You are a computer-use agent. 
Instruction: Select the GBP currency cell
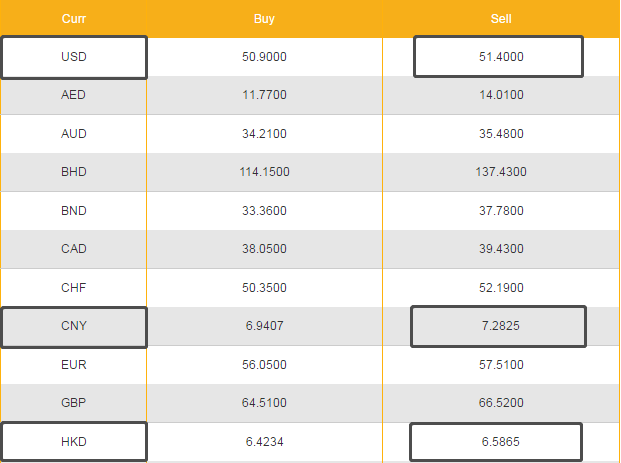pyautogui.click(x=74, y=403)
